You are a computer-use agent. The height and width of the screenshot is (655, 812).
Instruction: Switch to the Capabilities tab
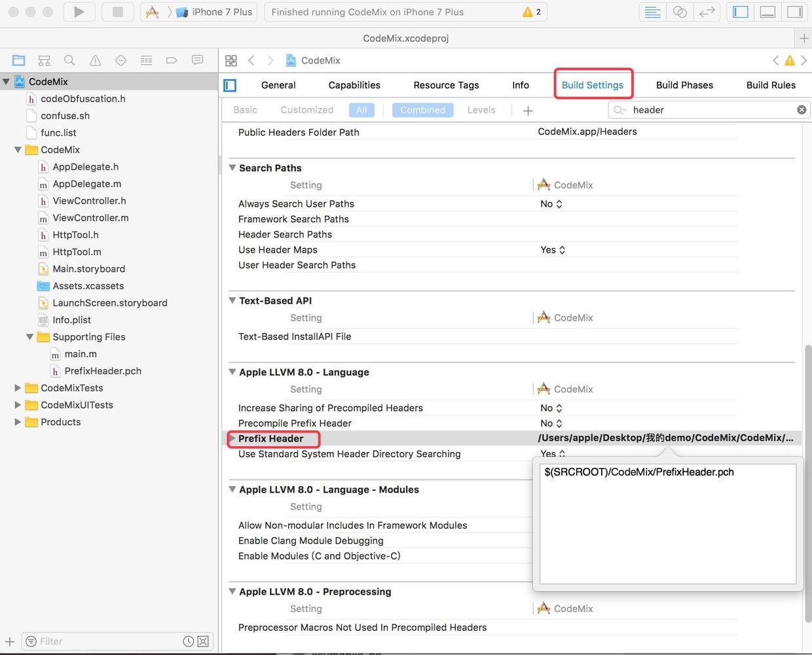coord(354,85)
